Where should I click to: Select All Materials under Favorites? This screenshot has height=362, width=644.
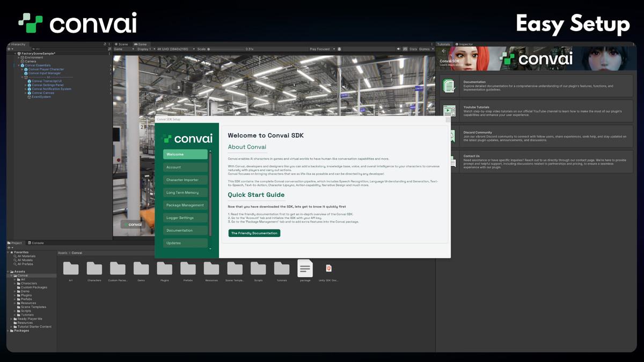point(26,256)
